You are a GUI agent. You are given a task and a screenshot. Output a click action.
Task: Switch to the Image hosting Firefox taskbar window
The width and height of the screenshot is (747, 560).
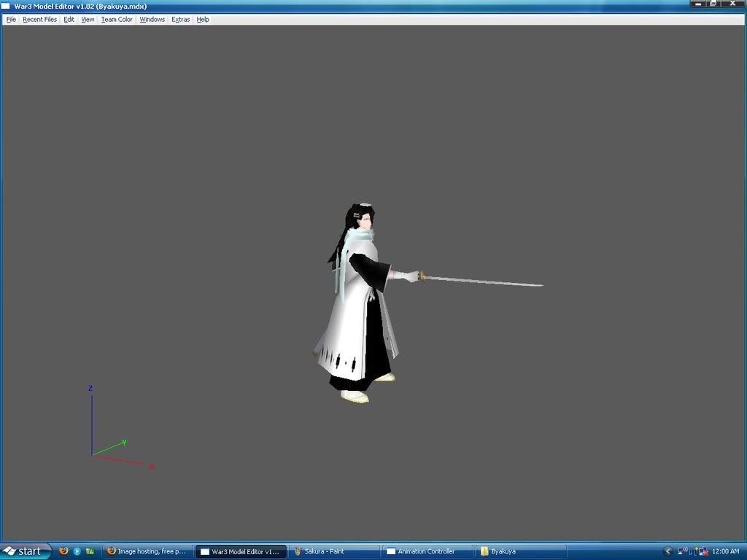(x=147, y=551)
